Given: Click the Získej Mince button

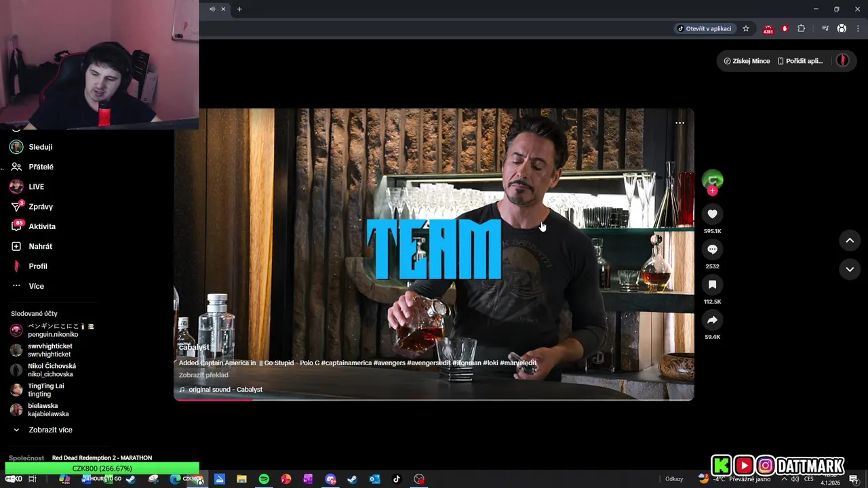Looking at the screenshot, I should click(747, 61).
